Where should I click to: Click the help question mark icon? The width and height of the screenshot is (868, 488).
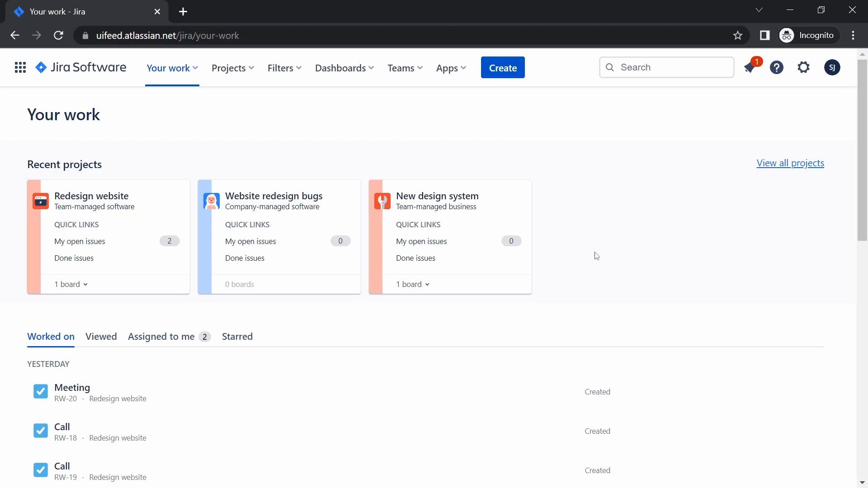coord(777,67)
